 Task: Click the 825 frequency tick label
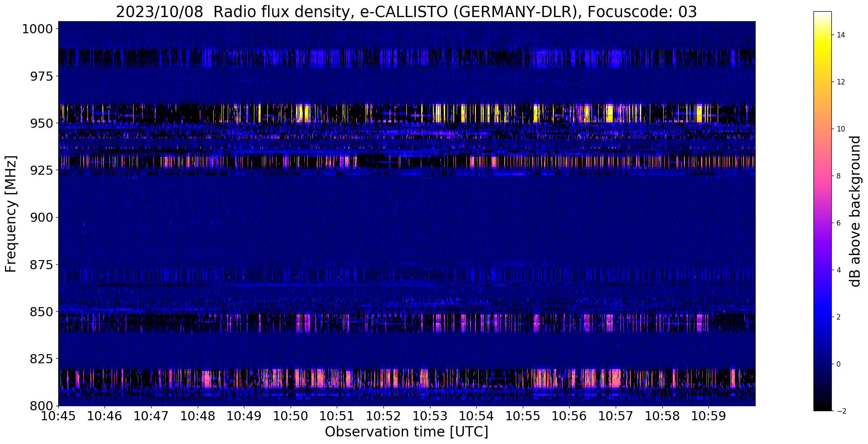pos(41,358)
